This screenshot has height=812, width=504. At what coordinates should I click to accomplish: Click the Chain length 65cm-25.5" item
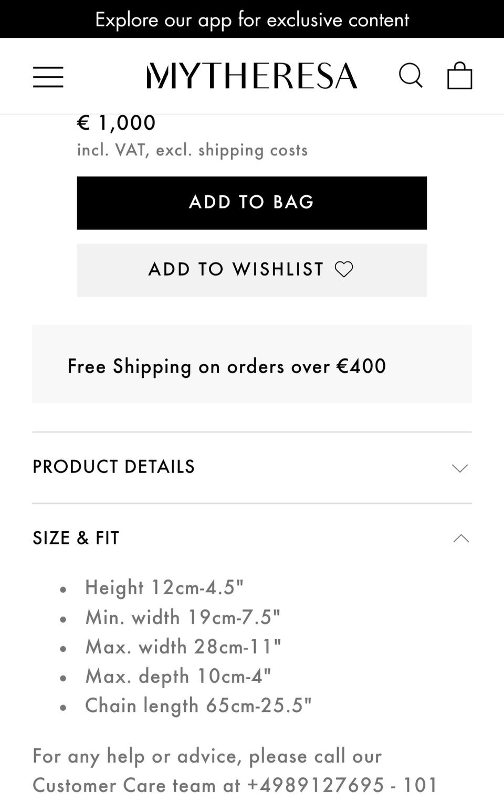pyautogui.click(x=198, y=705)
